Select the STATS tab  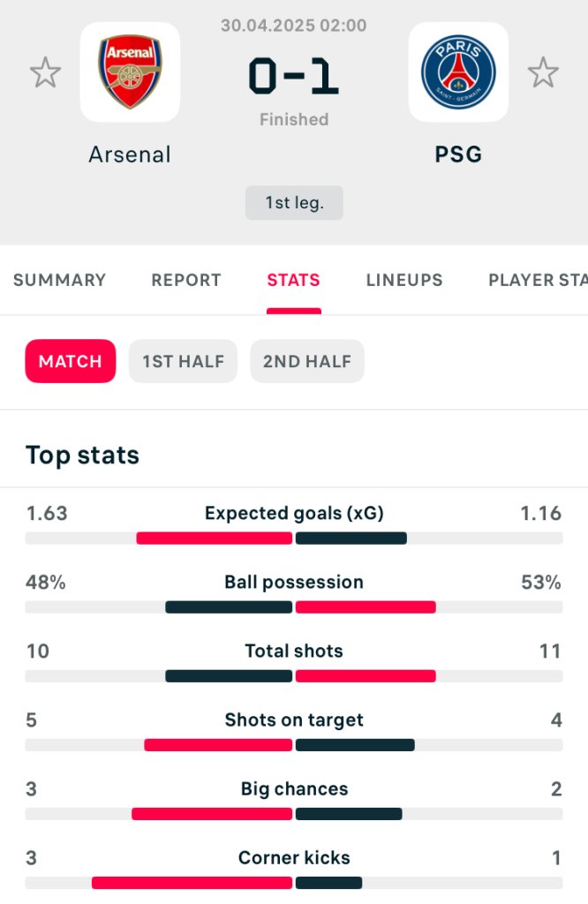point(293,280)
